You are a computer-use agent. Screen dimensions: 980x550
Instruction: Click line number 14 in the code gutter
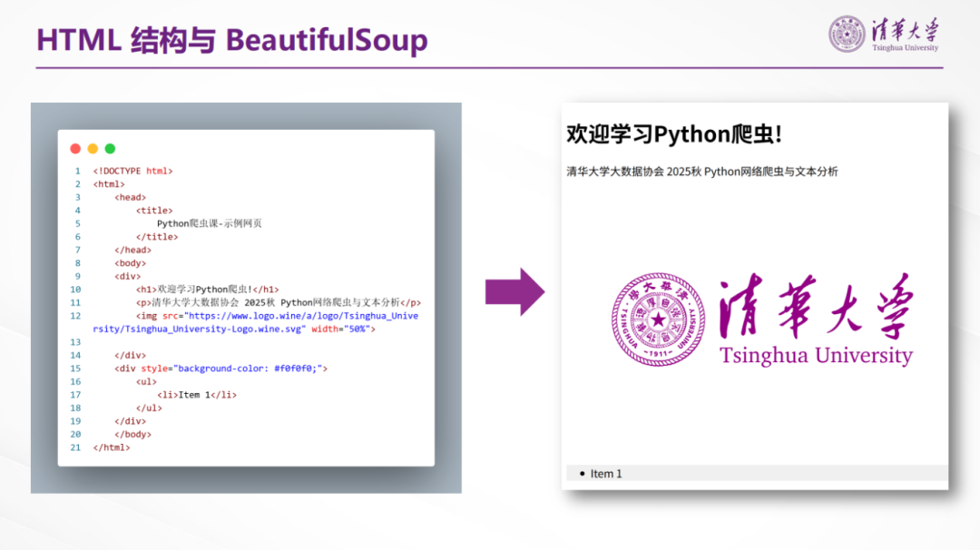pyautogui.click(x=75, y=355)
